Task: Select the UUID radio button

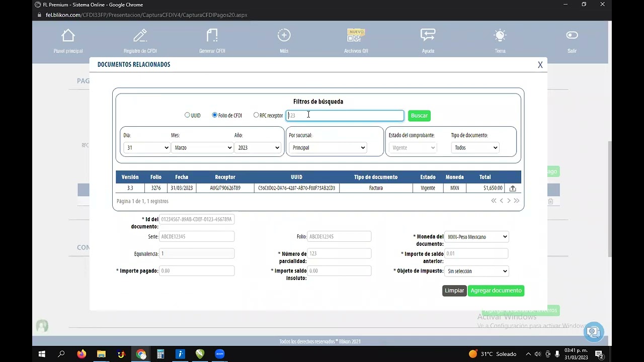Action: pos(187,115)
